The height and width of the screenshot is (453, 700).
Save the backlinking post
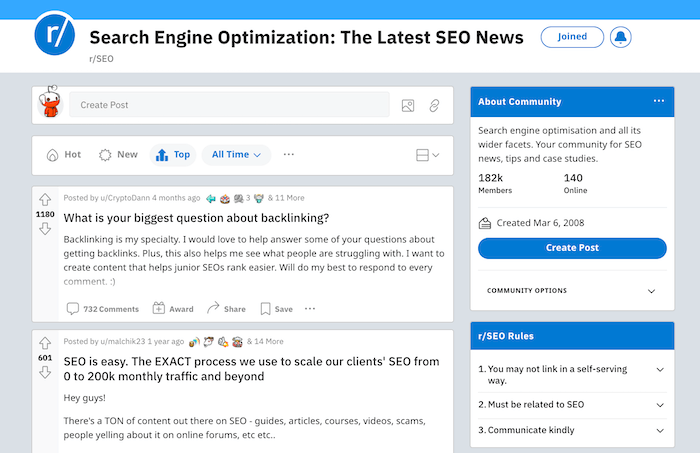[276, 309]
